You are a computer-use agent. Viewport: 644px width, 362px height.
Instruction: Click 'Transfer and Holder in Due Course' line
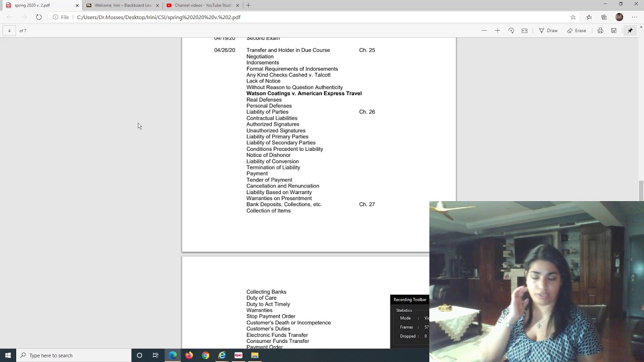pyautogui.click(x=288, y=50)
